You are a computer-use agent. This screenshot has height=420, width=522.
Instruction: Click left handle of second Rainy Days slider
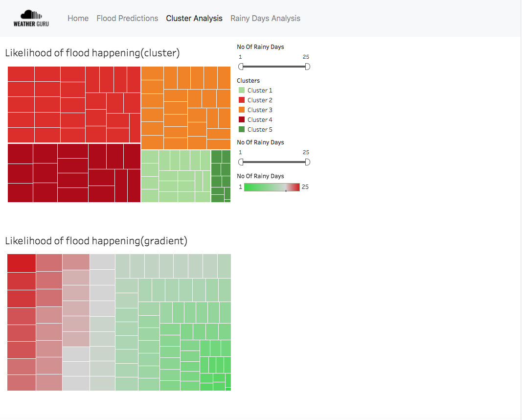click(x=241, y=162)
